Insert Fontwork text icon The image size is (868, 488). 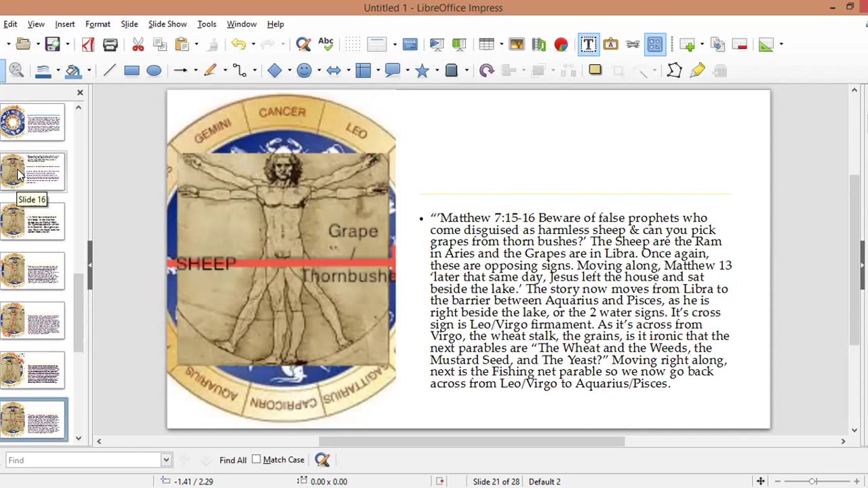(x=610, y=45)
